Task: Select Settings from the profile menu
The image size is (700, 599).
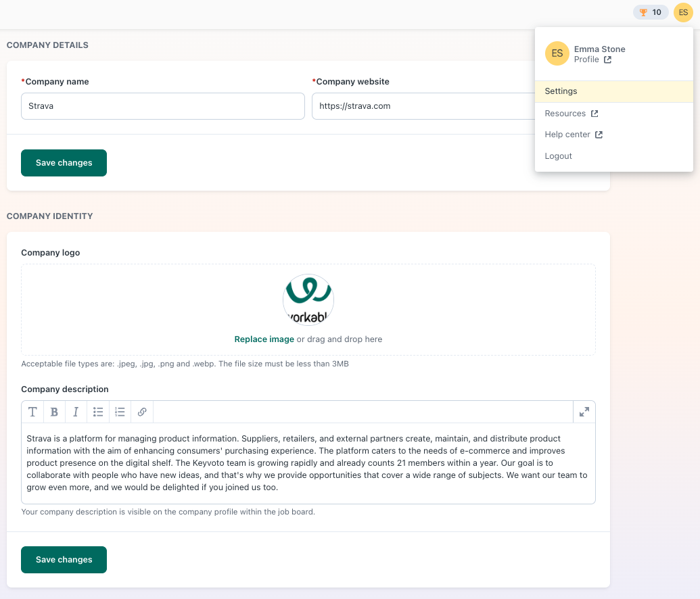Action: pos(561,91)
